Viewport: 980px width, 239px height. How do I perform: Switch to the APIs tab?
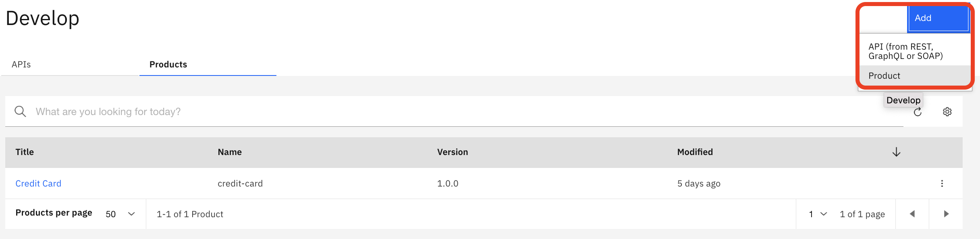(x=21, y=64)
